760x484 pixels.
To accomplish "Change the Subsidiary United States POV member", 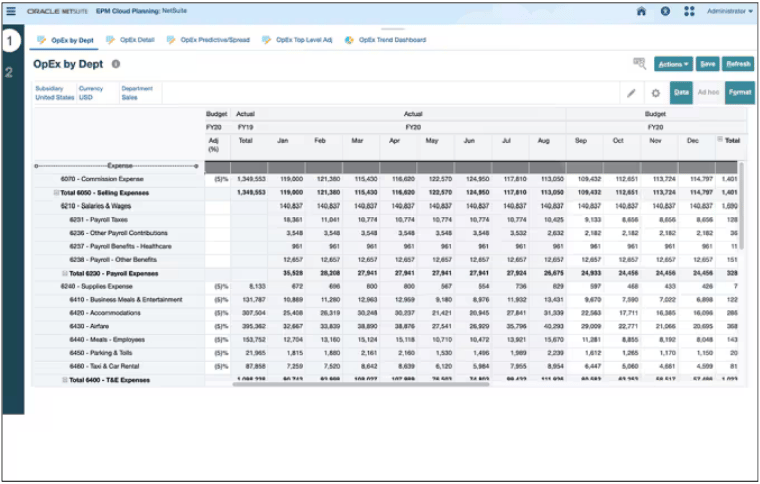I will tap(55, 93).
